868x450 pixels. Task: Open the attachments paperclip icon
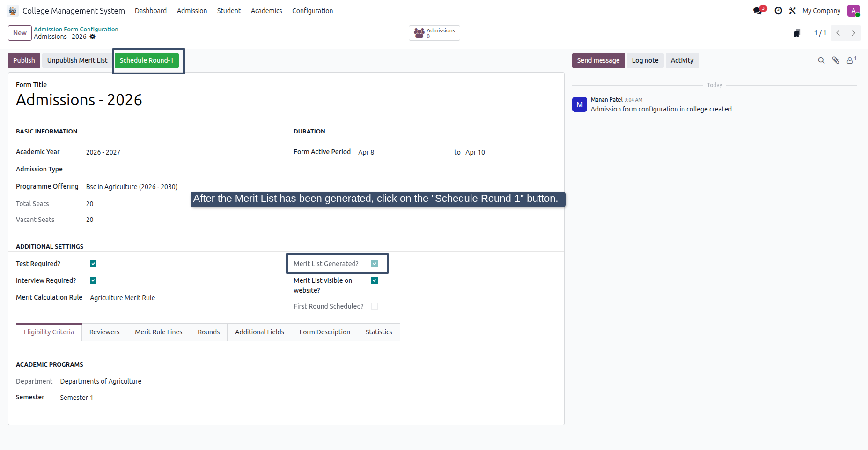tap(835, 60)
